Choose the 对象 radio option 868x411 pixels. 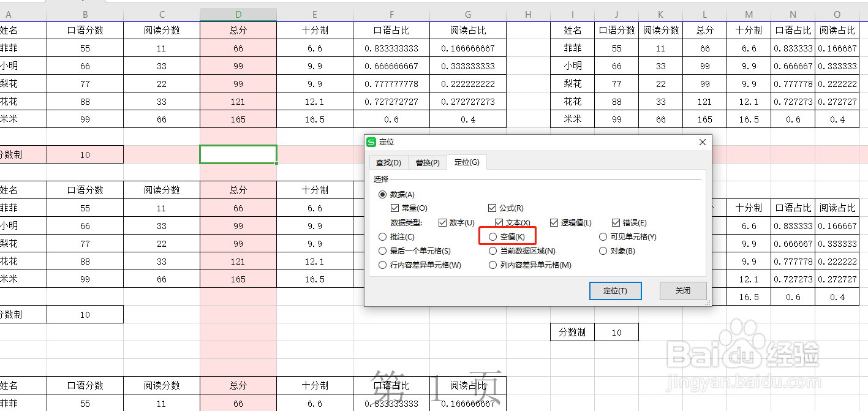coord(603,250)
